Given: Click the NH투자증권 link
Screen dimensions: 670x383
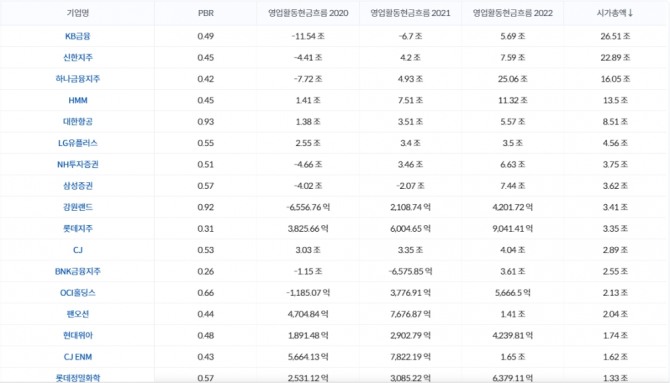Looking at the screenshot, I should pos(78,164).
